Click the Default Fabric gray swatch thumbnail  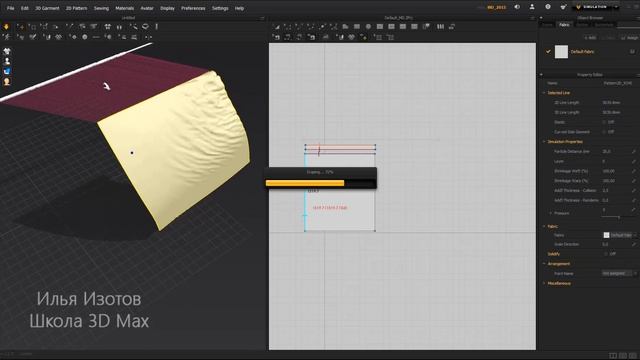coord(561,52)
